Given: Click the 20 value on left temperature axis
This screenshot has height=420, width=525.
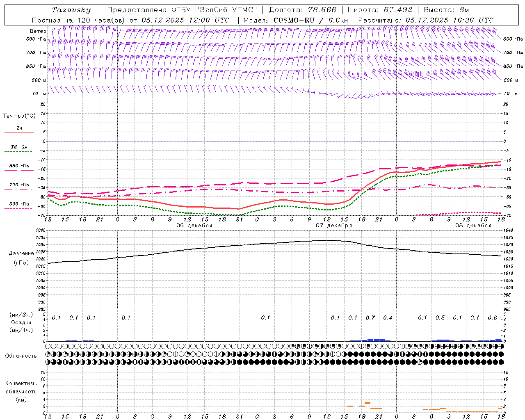Looking at the screenshot, I should point(43,104).
